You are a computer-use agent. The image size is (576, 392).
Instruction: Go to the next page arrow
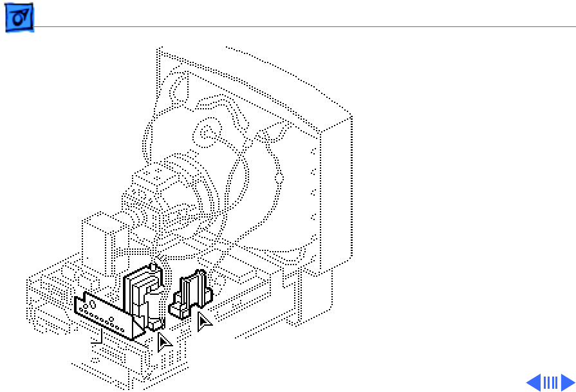click(x=568, y=382)
